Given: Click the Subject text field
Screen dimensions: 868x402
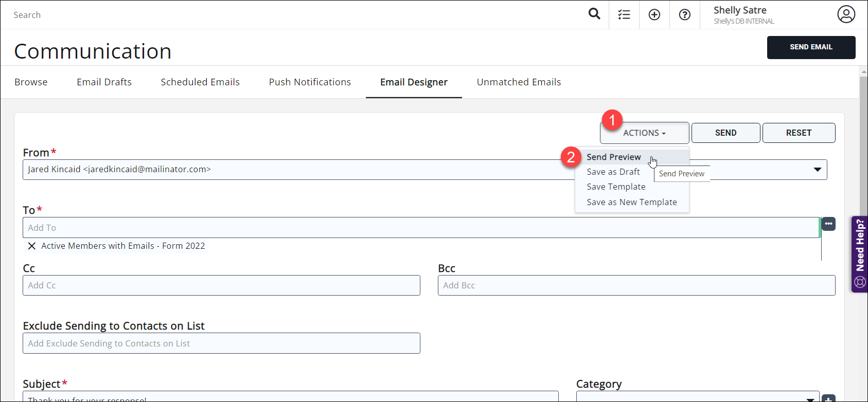Looking at the screenshot, I should [291, 397].
